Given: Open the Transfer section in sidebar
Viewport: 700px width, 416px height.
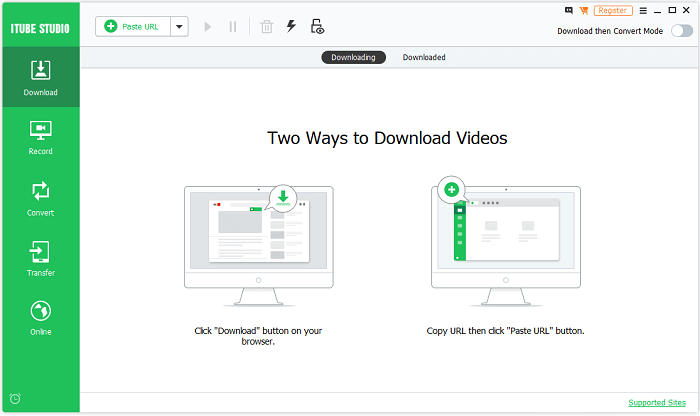Looking at the screenshot, I should (x=40, y=258).
